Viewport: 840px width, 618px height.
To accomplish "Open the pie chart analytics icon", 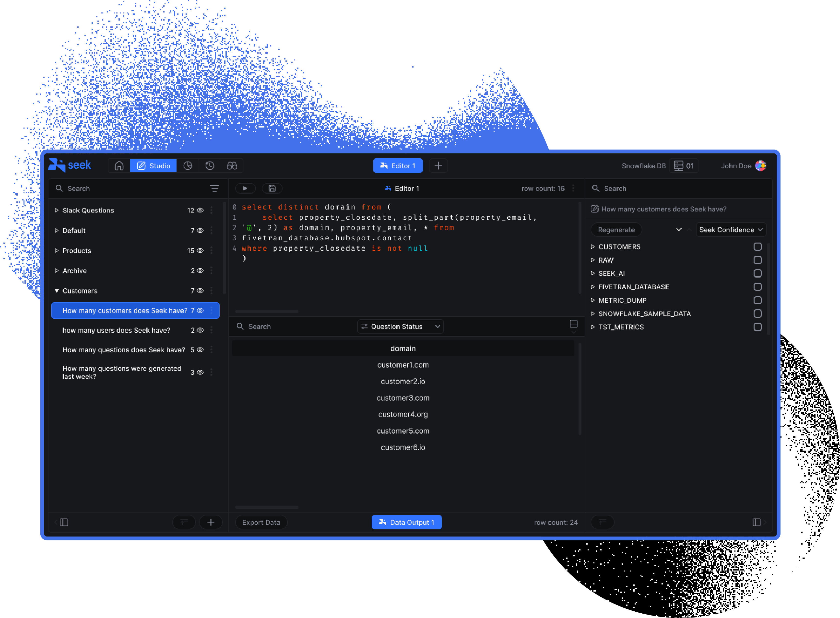I will [x=188, y=166].
